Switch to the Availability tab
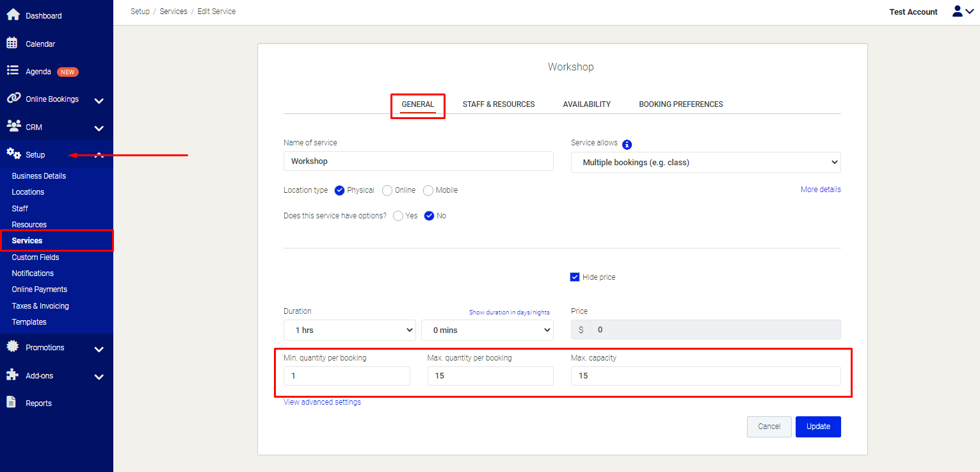 click(x=587, y=104)
